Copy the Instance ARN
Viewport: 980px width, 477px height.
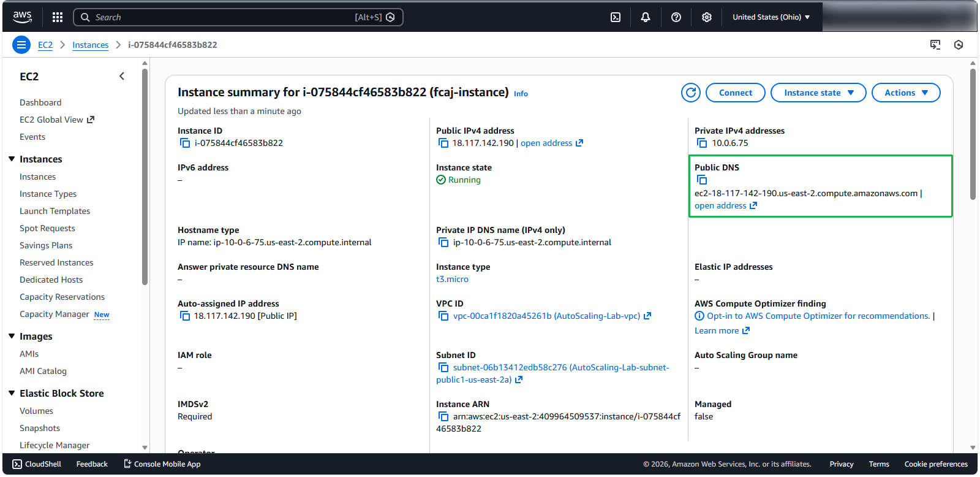tap(443, 416)
